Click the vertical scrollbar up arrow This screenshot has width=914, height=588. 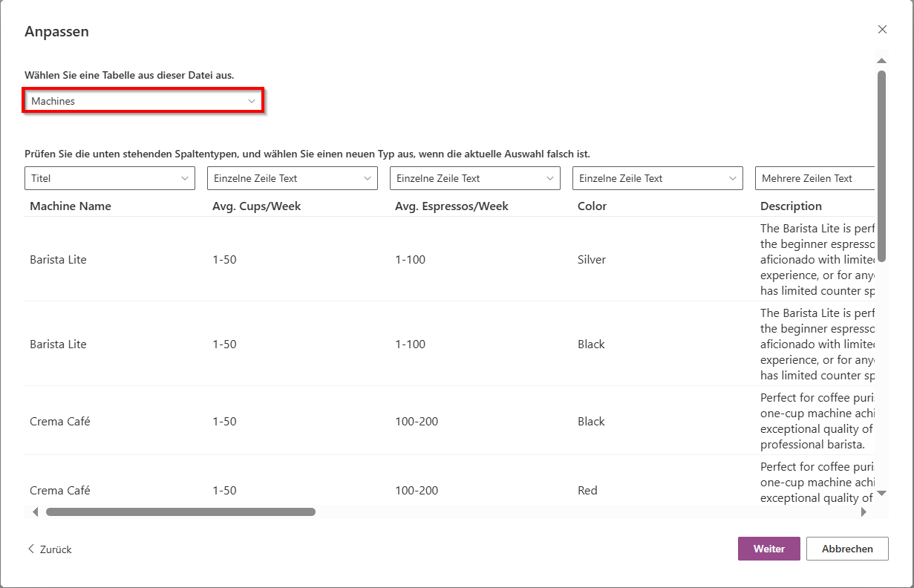click(x=881, y=61)
